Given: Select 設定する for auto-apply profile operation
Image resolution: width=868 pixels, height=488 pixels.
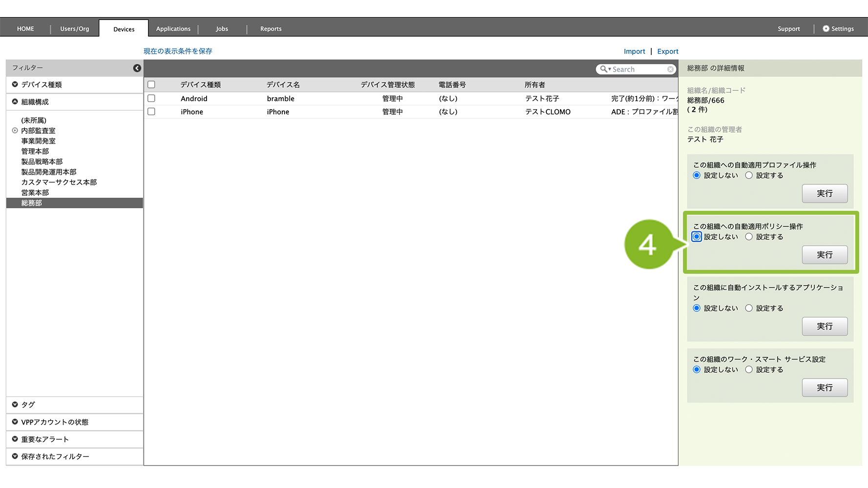Looking at the screenshot, I should [x=749, y=175].
